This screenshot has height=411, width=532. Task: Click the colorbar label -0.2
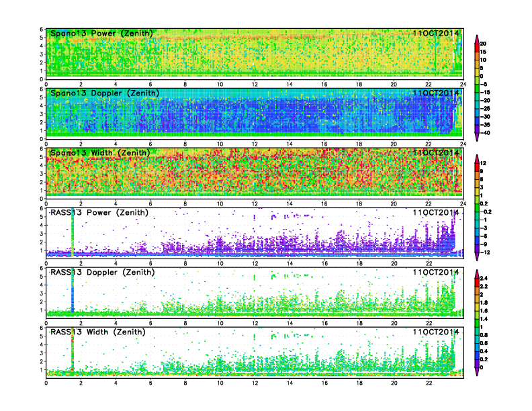pyautogui.click(x=486, y=212)
